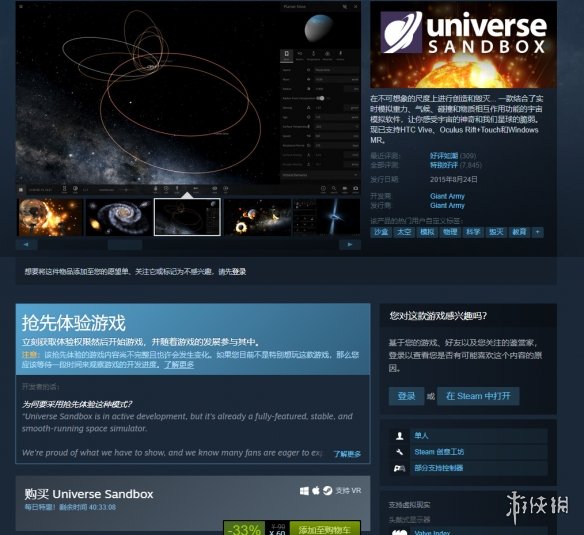Screen dimensions: 584x535
Task: Click the Workshop wrench icon
Action: [x=400, y=452]
